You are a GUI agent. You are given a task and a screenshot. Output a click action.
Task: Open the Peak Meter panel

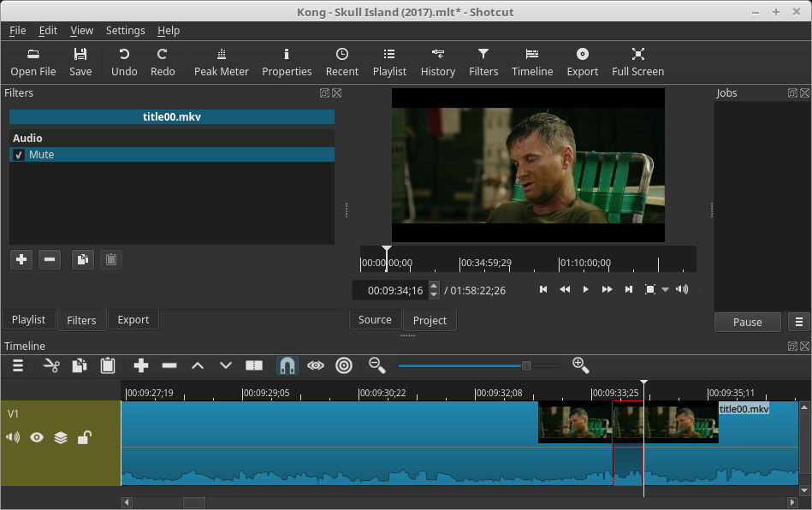[x=221, y=62]
